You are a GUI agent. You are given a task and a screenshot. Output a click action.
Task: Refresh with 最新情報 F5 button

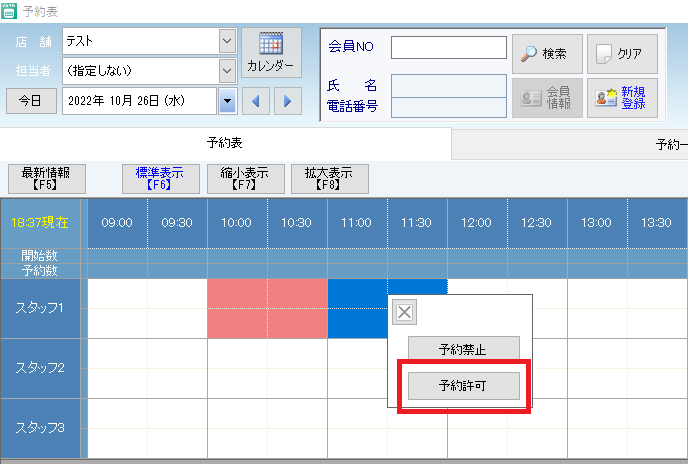[46, 178]
